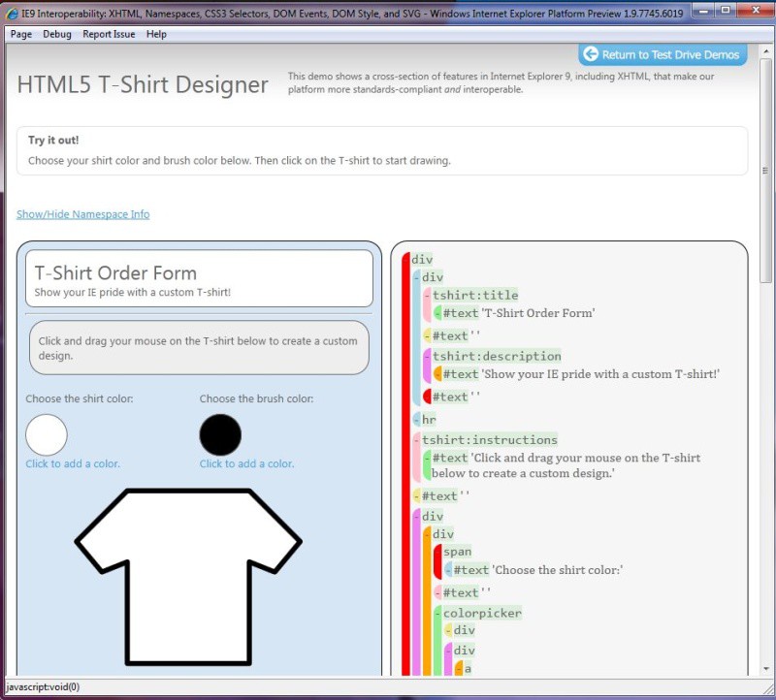Select the black brush color swatch
This screenshot has height=700, width=776.
pyautogui.click(x=220, y=434)
